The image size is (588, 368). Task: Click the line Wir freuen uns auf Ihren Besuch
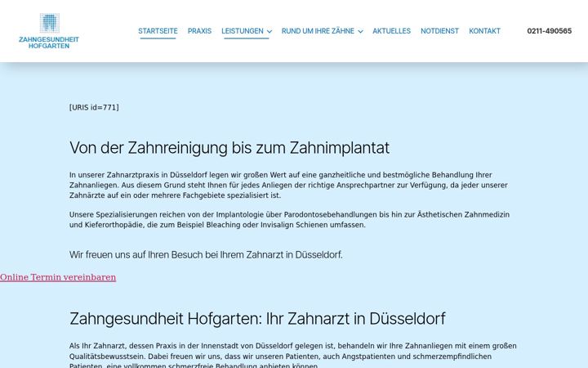point(206,255)
